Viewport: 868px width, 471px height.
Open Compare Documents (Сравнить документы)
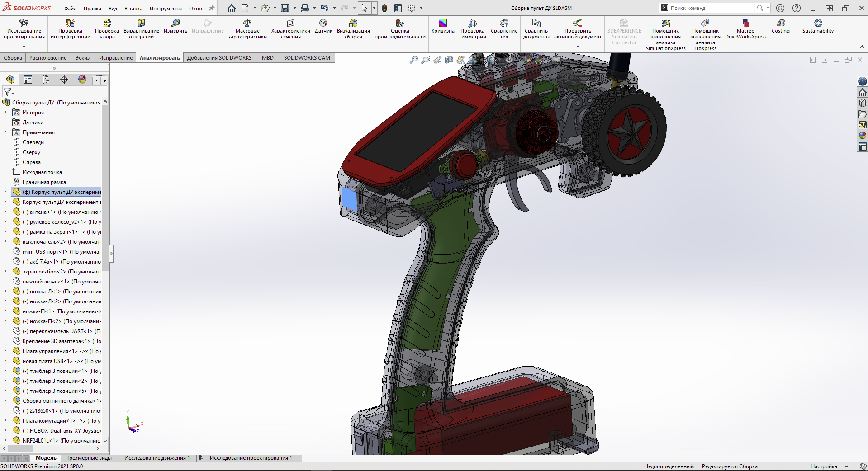click(x=536, y=29)
